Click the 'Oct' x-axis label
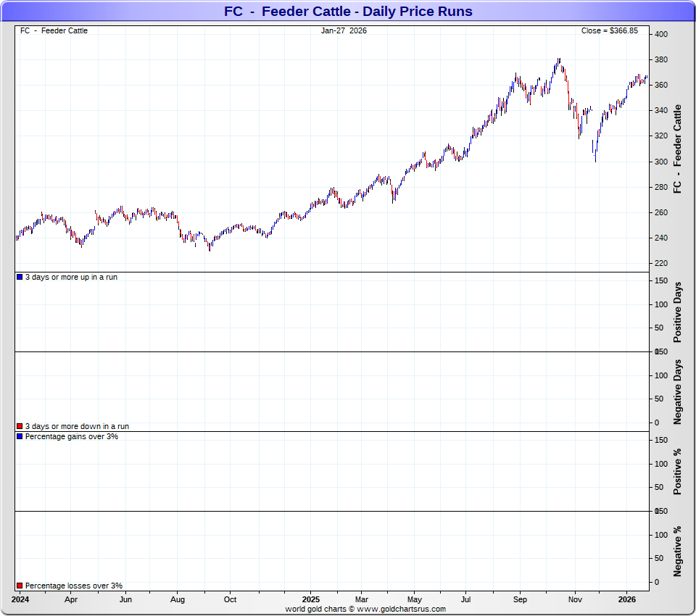The image size is (696, 616). coord(231,599)
